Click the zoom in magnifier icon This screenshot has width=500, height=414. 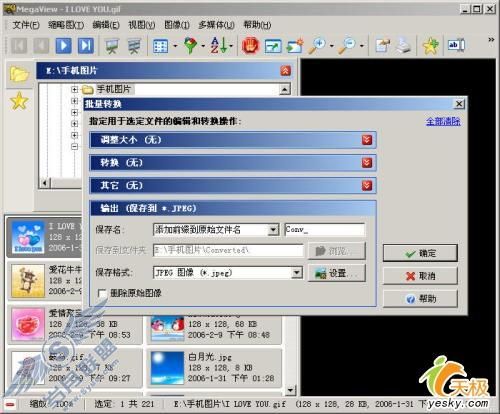(x=317, y=46)
